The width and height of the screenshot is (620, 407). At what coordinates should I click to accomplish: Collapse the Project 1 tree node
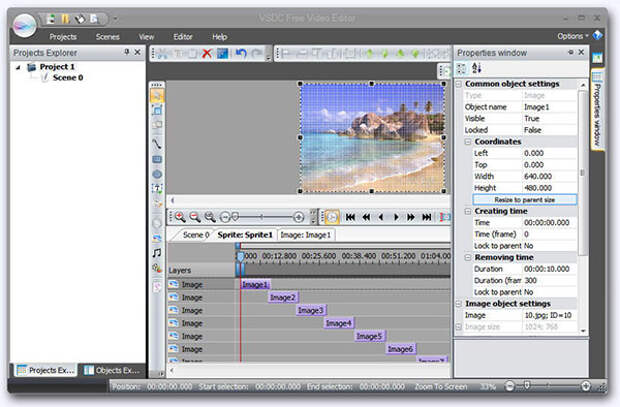coord(20,67)
